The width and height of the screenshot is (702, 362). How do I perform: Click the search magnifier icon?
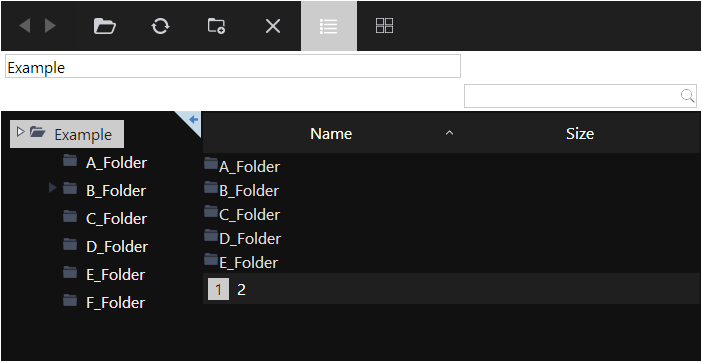pyautogui.click(x=687, y=96)
